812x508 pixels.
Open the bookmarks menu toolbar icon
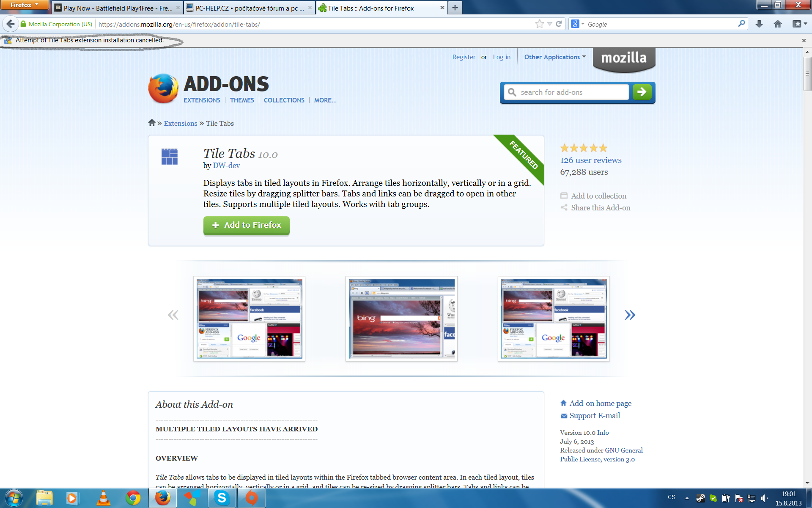click(x=799, y=24)
